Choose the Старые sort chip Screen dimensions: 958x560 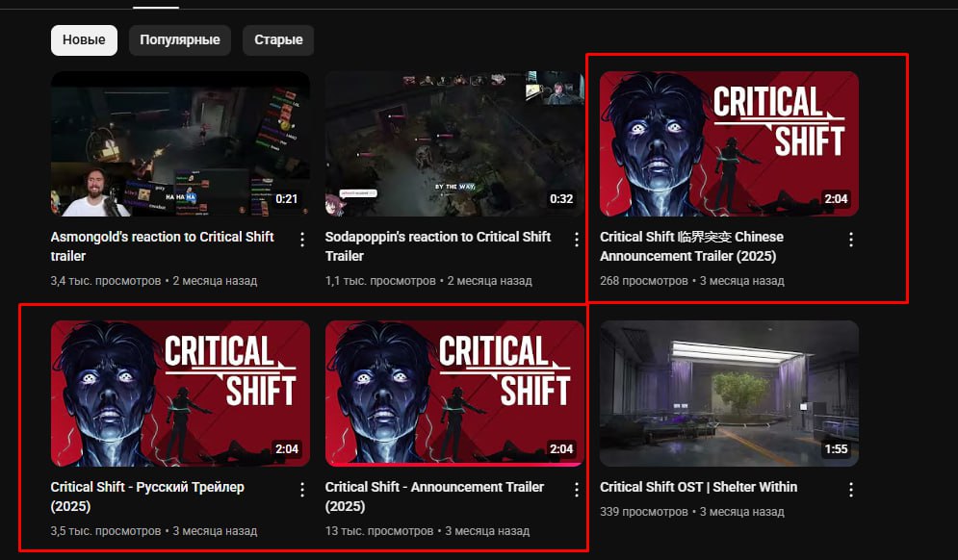tap(278, 39)
